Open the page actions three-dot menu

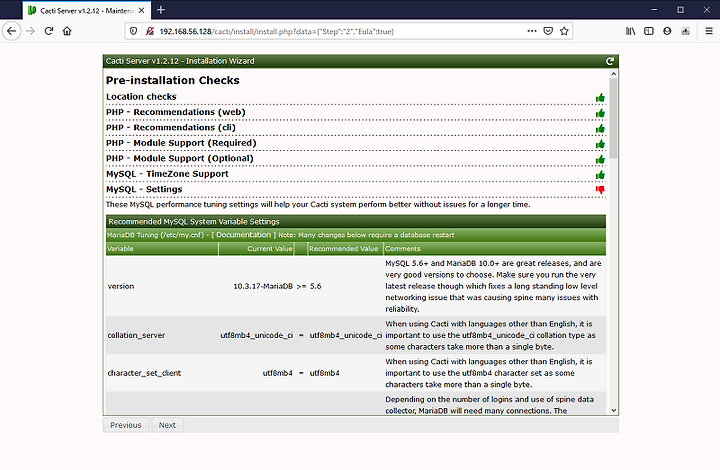(x=532, y=31)
